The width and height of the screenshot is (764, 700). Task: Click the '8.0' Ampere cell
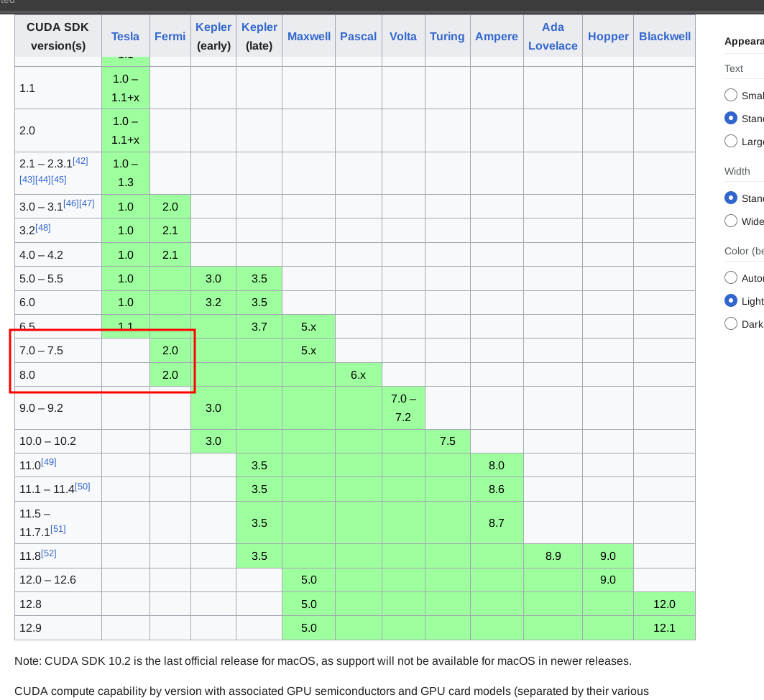(497, 465)
